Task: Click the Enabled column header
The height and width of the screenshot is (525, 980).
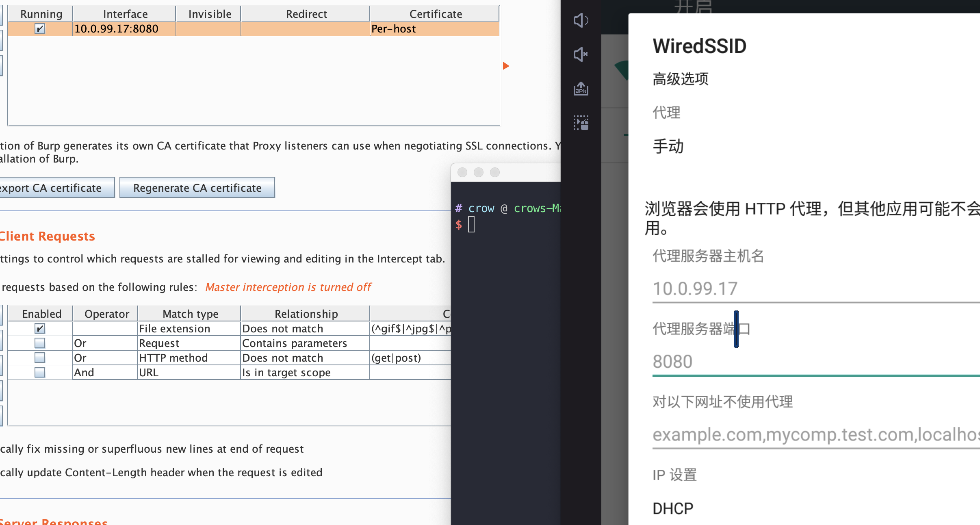Action: (41, 314)
